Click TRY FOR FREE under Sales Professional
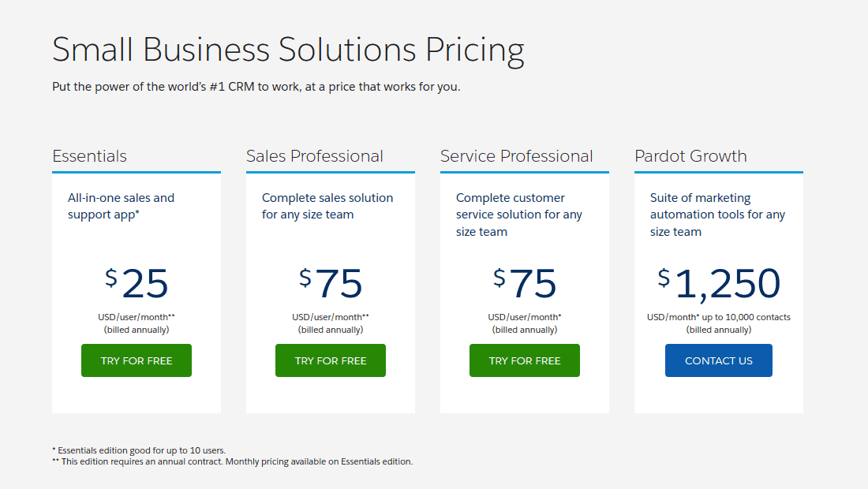The image size is (868, 489). pyautogui.click(x=331, y=360)
